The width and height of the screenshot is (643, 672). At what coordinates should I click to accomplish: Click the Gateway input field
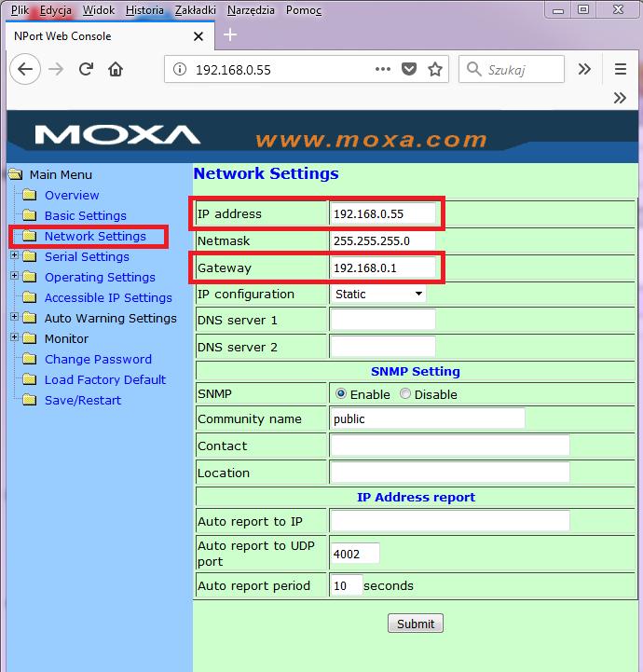point(383,267)
